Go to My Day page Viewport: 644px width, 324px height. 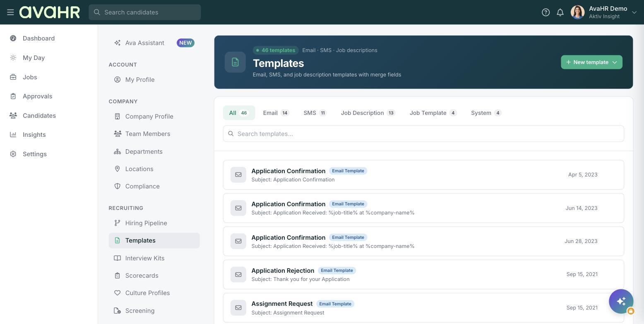(x=34, y=58)
